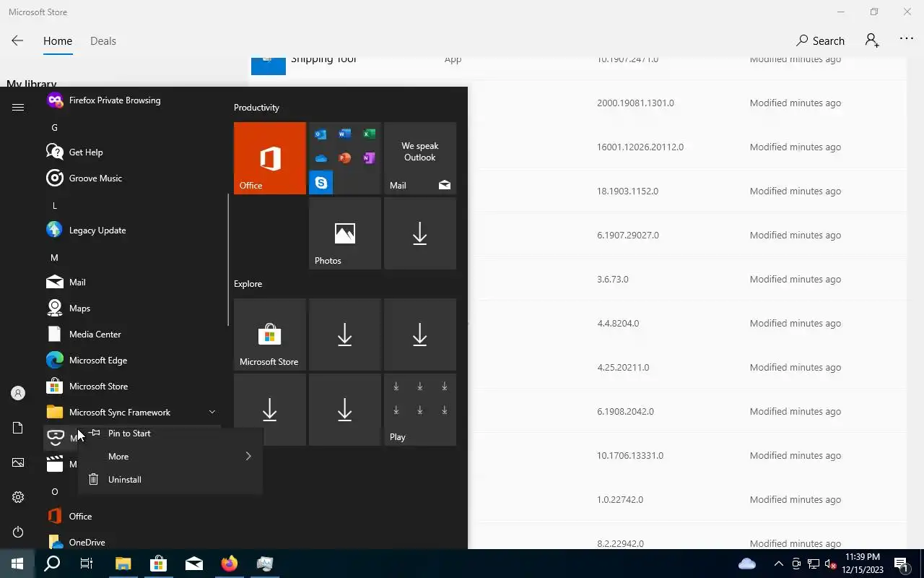
Task: Click Skype icon in Office apps tile
Action: pos(321,183)
